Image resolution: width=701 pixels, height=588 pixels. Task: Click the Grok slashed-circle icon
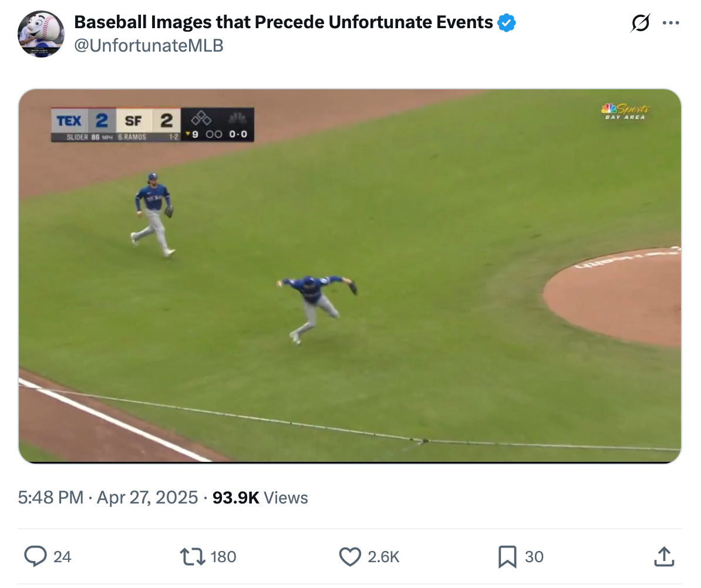click(640, 23)
